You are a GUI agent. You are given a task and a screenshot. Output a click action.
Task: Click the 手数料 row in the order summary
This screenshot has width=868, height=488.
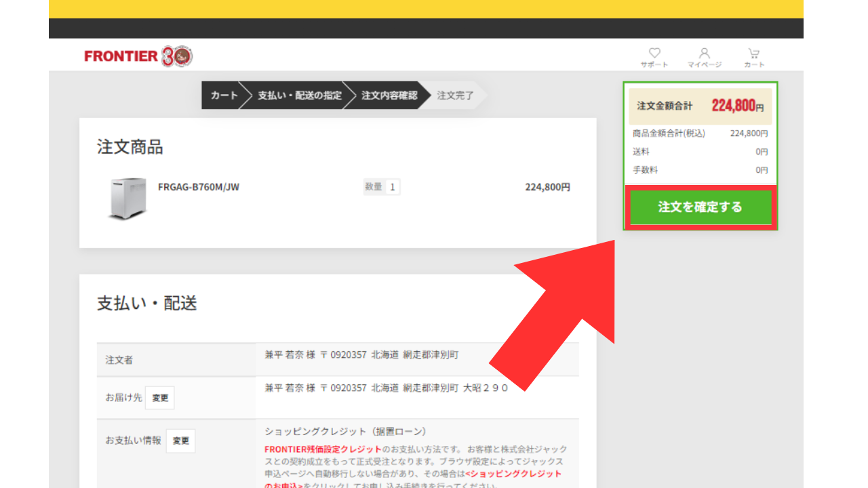(701, 170)
